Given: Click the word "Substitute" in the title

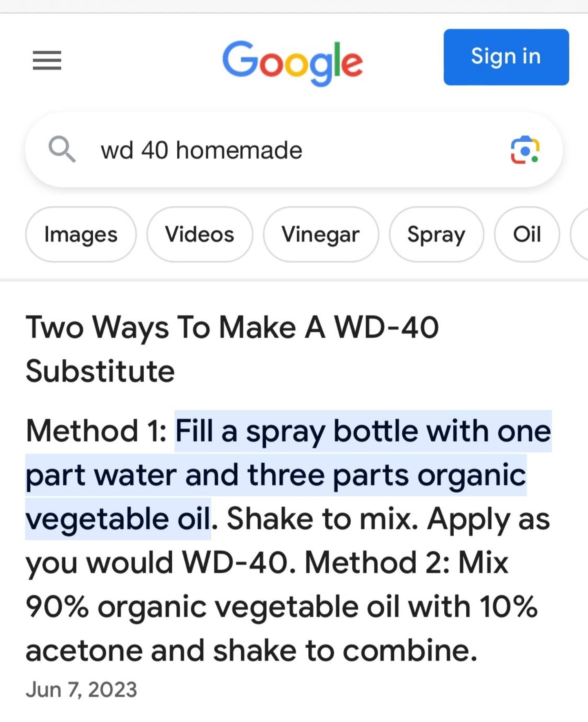Looking at the screenshot, I should pos(100,371).
